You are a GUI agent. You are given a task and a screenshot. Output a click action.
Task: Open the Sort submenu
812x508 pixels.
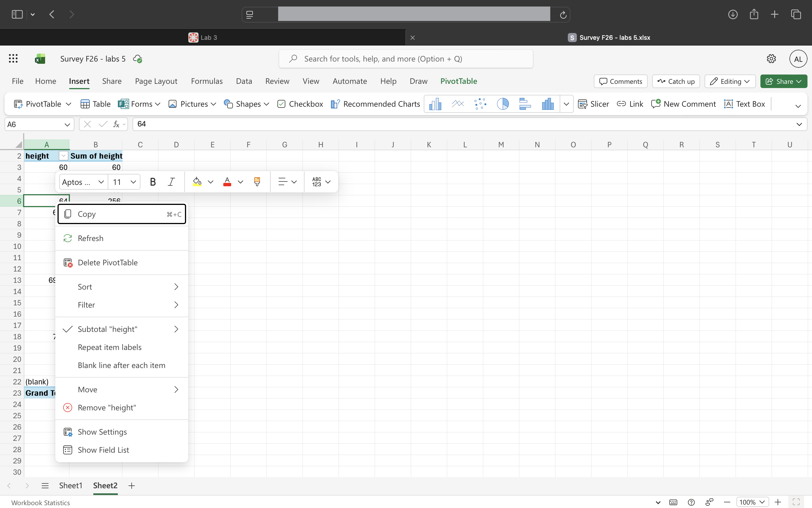(122, 287)
